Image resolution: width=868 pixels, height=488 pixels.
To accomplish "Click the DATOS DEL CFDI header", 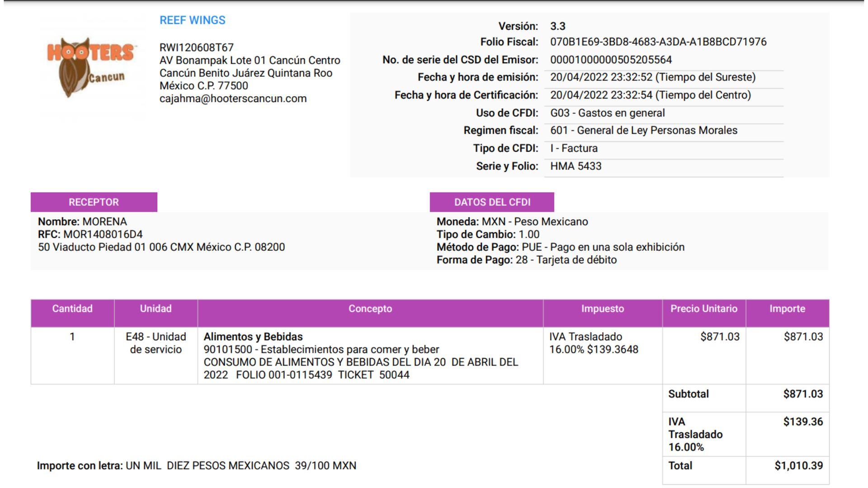I will pyautogui.click(x=492, y=202).
